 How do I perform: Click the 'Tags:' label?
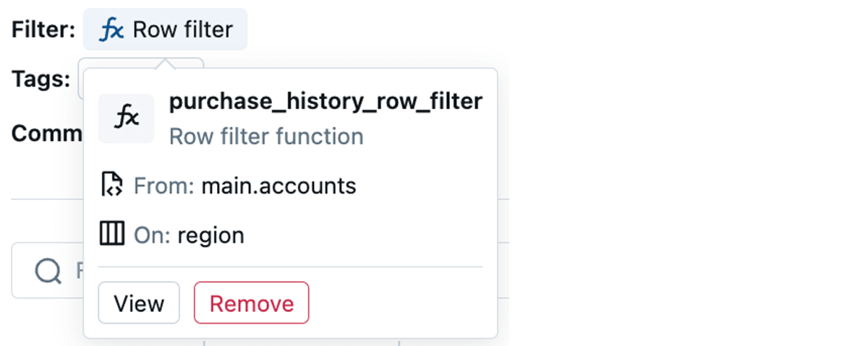[41, 79]
